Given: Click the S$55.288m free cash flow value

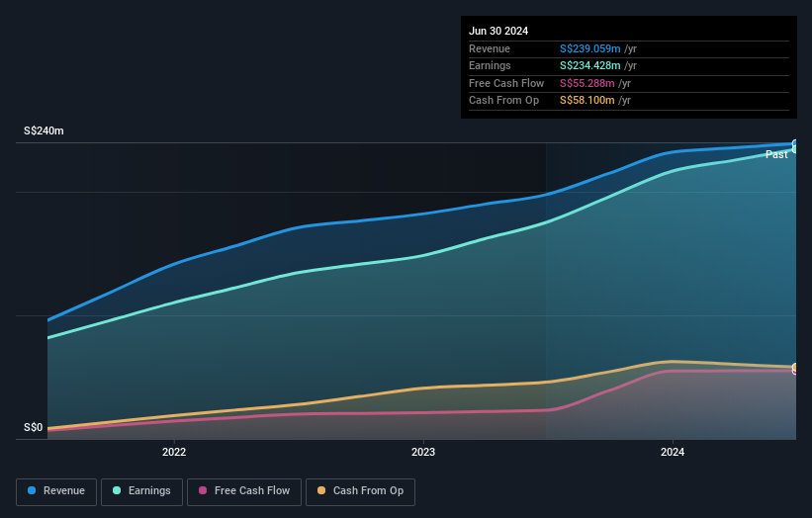Looking at the screenshot, I should pyautogui.click(x=587, y=83).
